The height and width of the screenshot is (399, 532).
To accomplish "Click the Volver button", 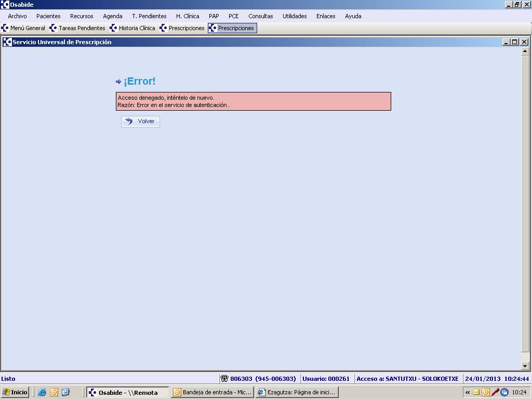I will 140,121.
